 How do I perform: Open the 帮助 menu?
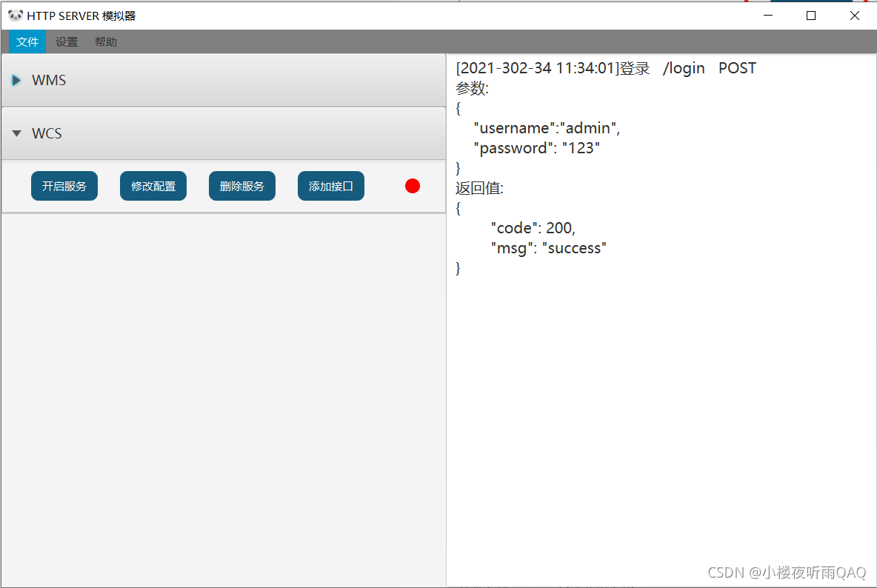(106, 42)
